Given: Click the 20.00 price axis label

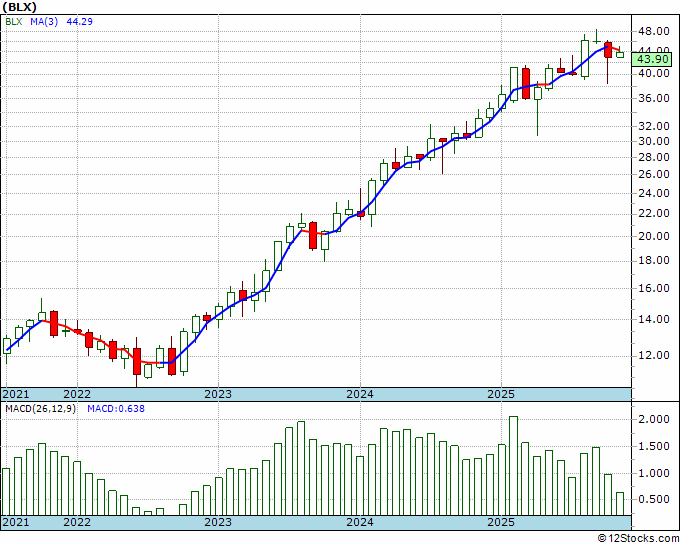Looking at the screenshot, I should (x=654, y=236).
